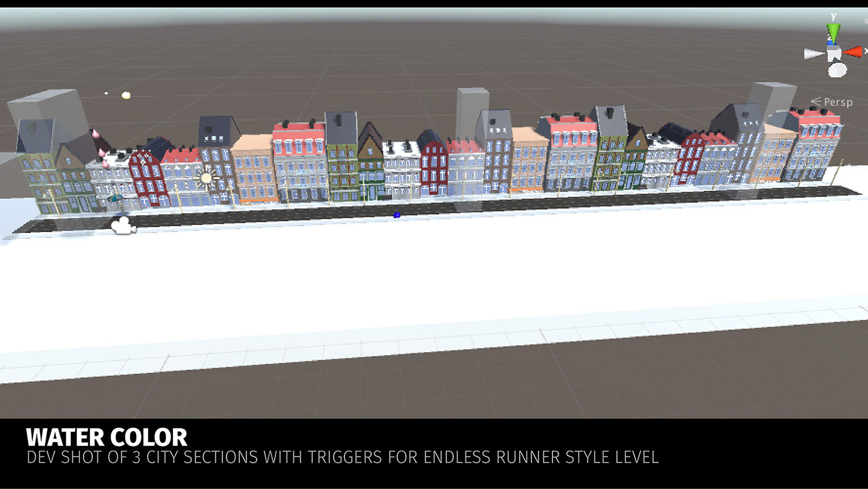Select the sun directional light gizmo
The image size is (868, 489).
pyautogui.click(x=206, y=178)
